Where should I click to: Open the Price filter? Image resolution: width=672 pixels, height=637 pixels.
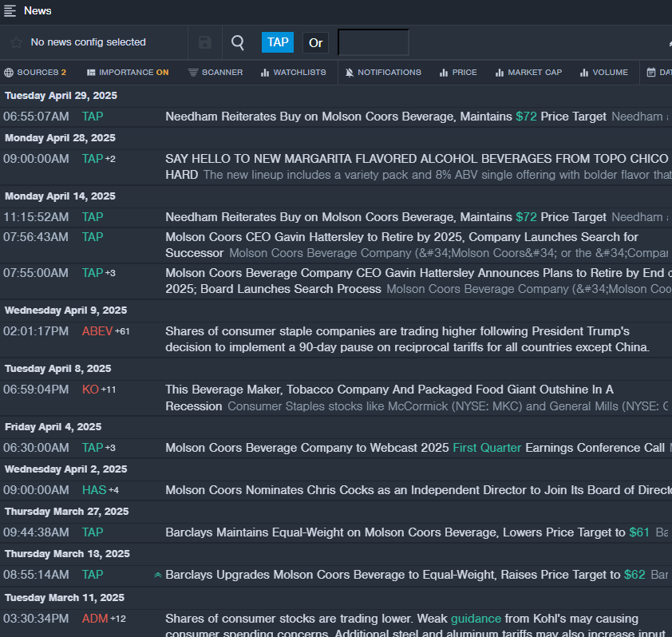pyautogui.click(x=458, y=73)
